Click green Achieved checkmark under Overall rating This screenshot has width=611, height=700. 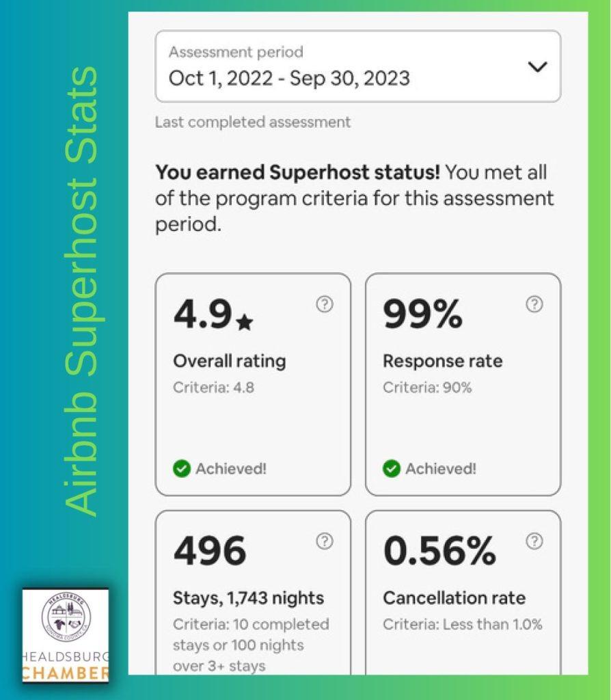181,469
